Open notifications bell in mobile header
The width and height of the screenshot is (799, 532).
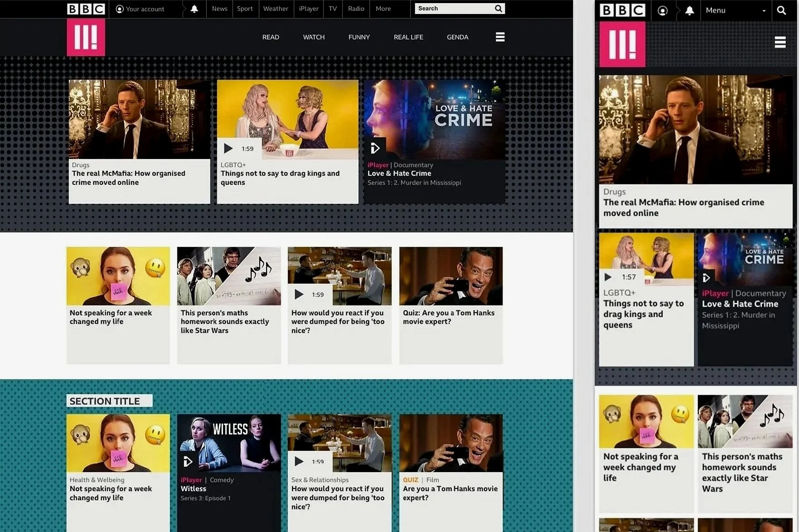pos(689,10)
